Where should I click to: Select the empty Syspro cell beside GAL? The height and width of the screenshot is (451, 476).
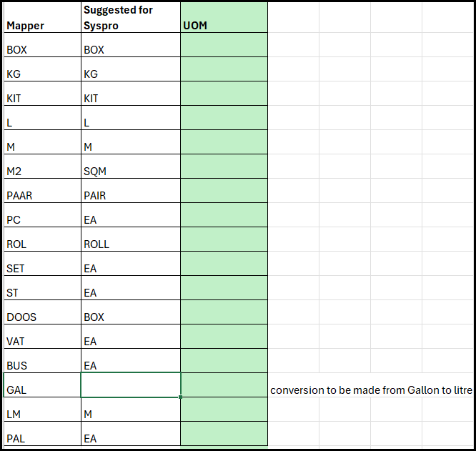[130, 385]
